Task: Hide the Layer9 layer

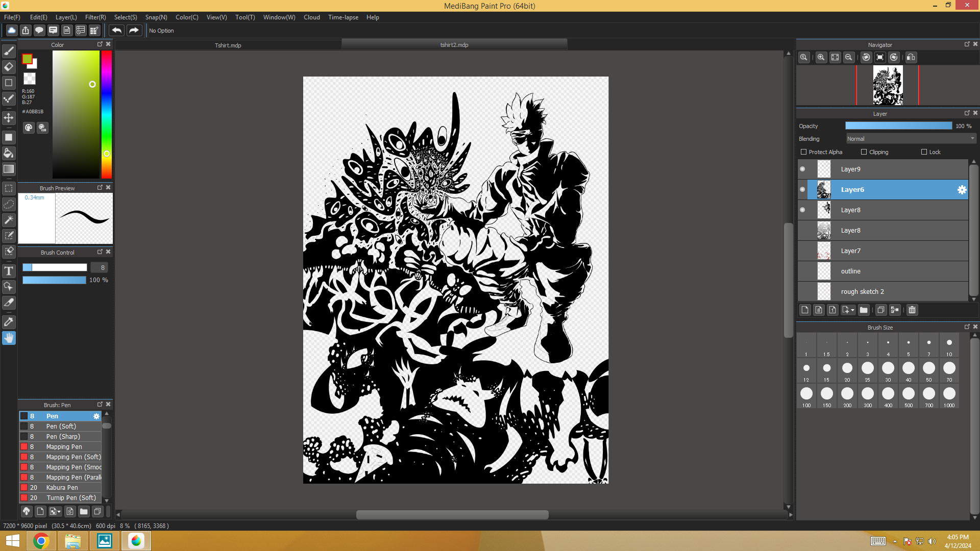Action: 802,169
